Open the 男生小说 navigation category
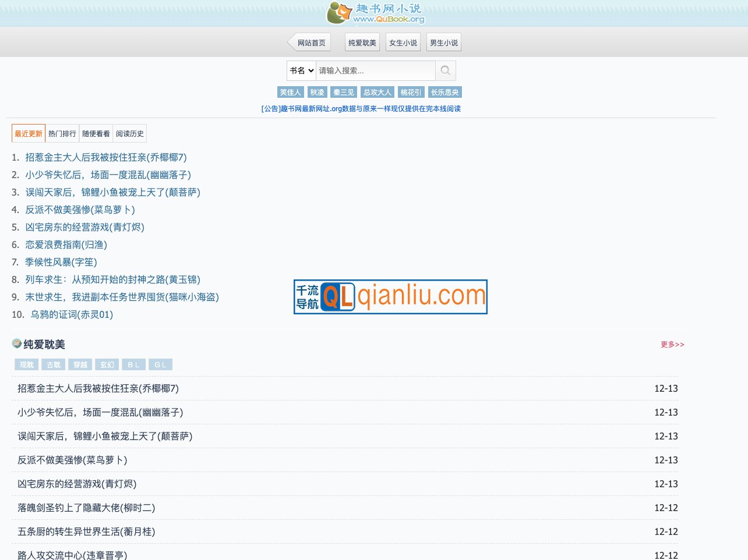 coord(444,42)
